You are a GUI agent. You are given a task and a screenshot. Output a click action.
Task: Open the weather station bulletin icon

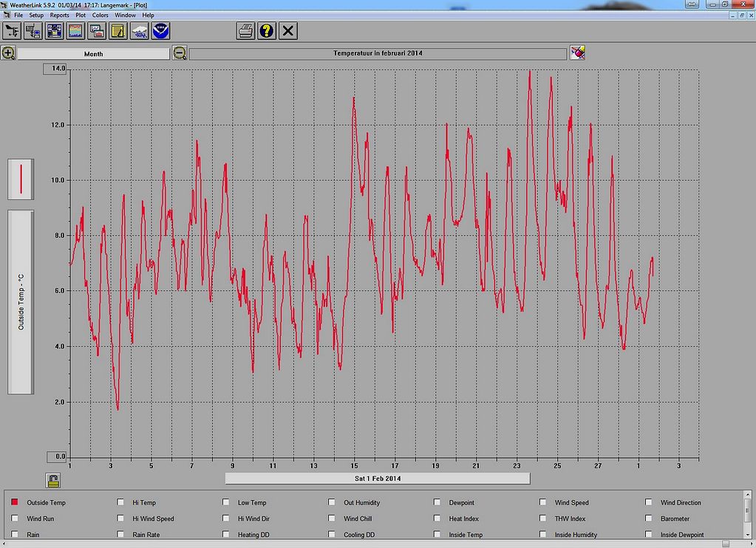click(x=12, y=31)
